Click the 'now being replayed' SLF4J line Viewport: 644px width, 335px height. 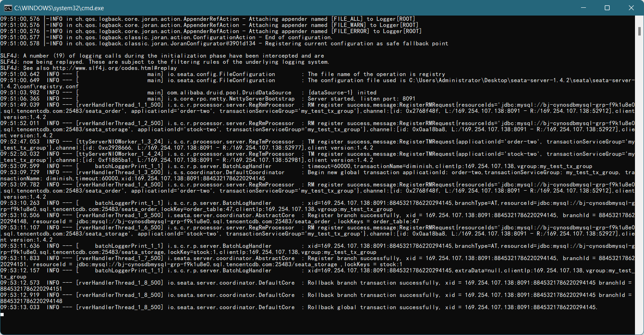[164, 62]
